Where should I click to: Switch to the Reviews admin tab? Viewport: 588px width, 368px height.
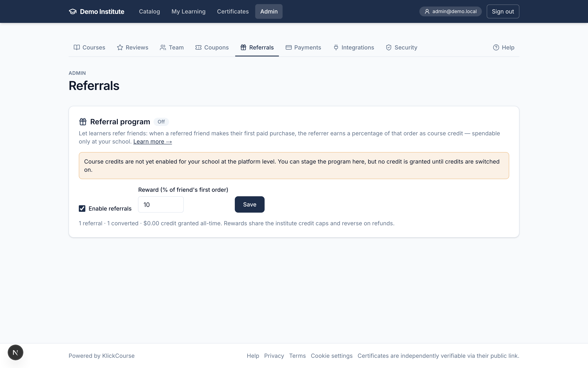pyautogui.click(x=133, y=47)
